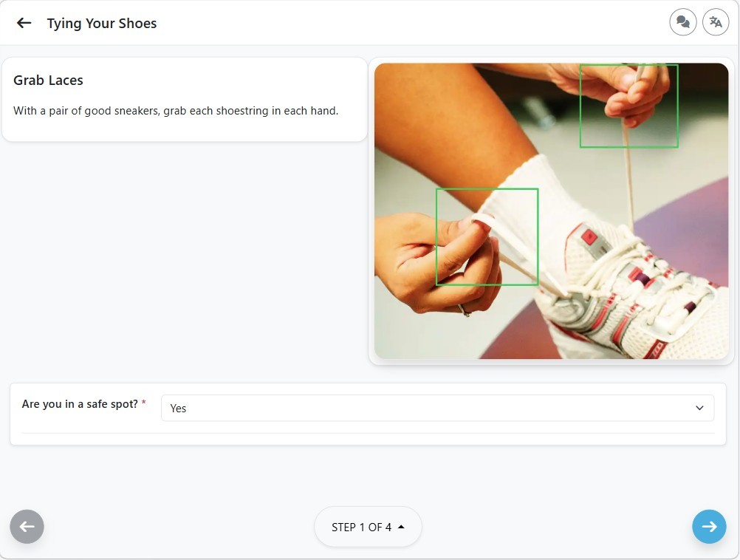Select the Yes value in safe spot field

click(179, 409)
